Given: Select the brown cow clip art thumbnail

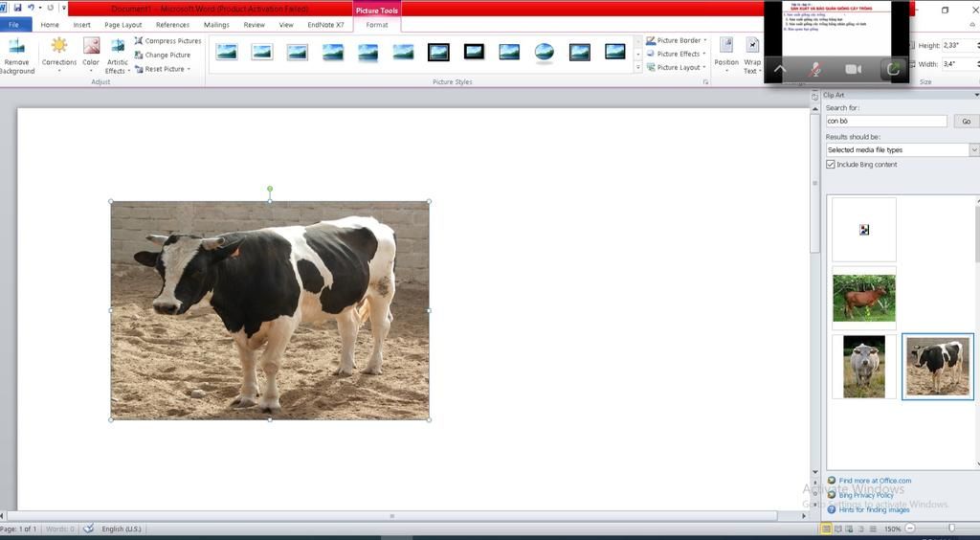Looking at the screenshot, I should 864,298.
